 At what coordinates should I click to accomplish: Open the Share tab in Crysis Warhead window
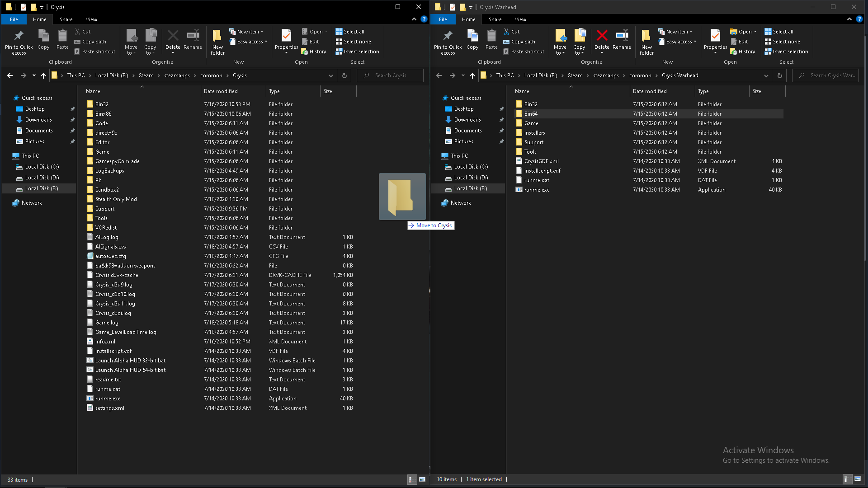point(495,19)
